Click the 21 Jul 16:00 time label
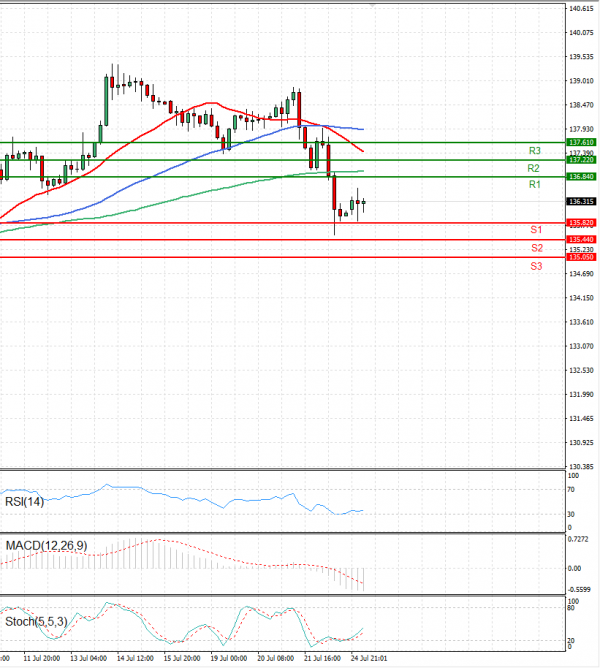Viewport: 600px width, 668px height. click(x=323, y=658)
